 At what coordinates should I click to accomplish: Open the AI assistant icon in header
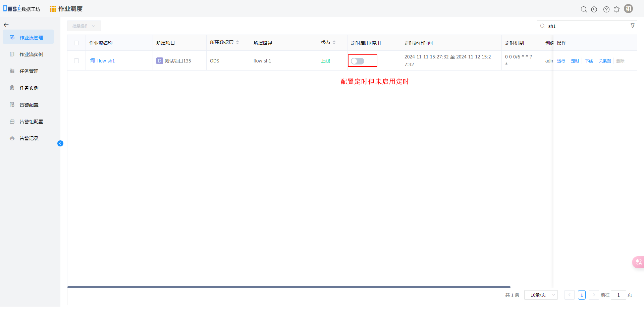click(594, 9)
